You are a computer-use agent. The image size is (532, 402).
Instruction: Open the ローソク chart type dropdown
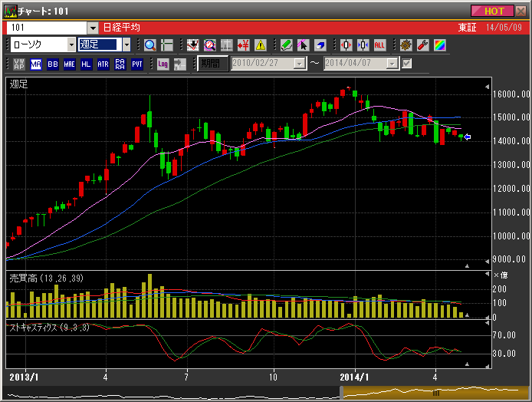pos(71,44)
